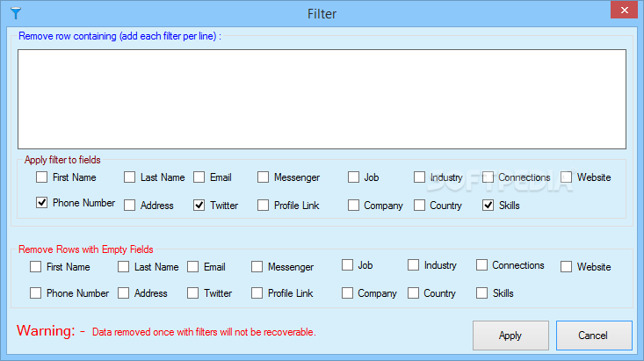Enable Job under Remove Rows with Empty Fields

(x=347, y=265)
